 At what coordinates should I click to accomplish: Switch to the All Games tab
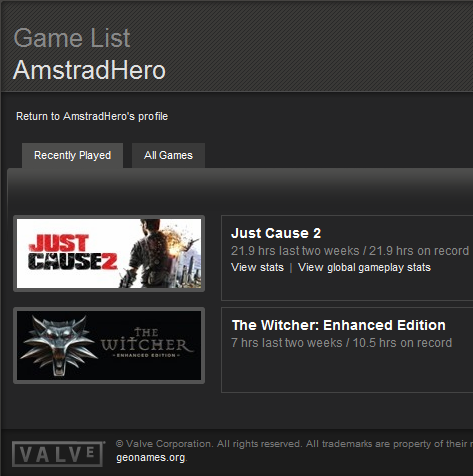pyautogui.click(x=168, y=155)
